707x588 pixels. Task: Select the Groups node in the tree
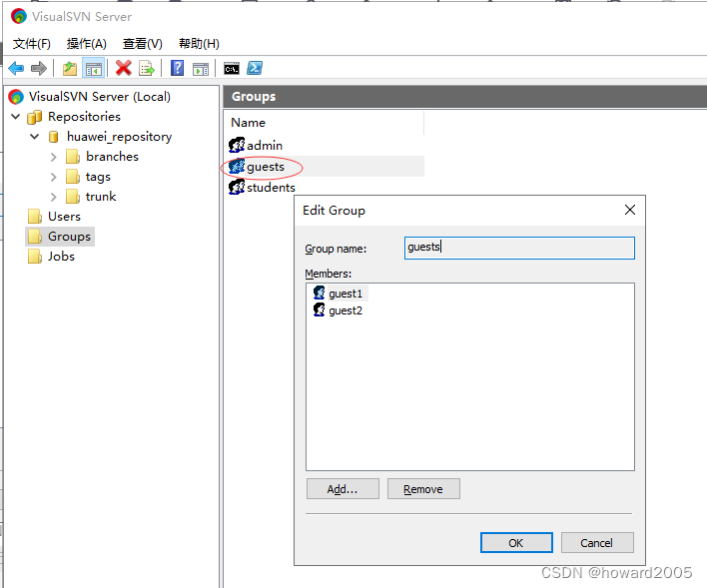pyautogui.click(x=69, y=237)
